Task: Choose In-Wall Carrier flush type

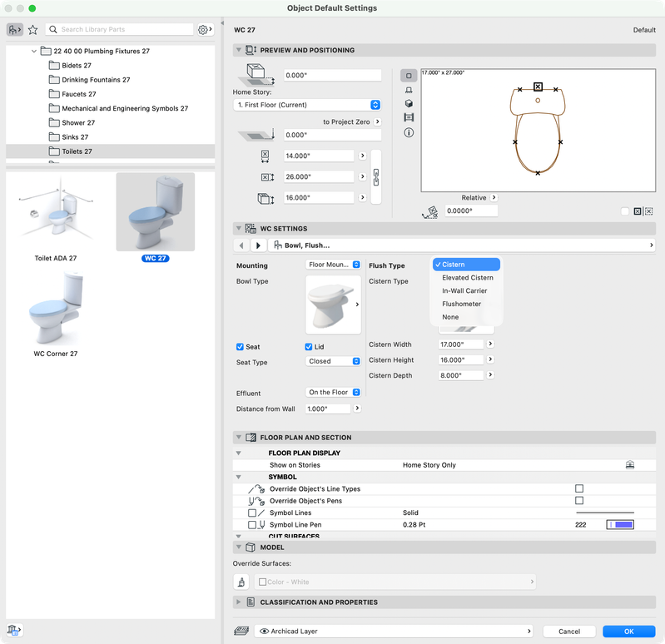Action: point(464,291)
